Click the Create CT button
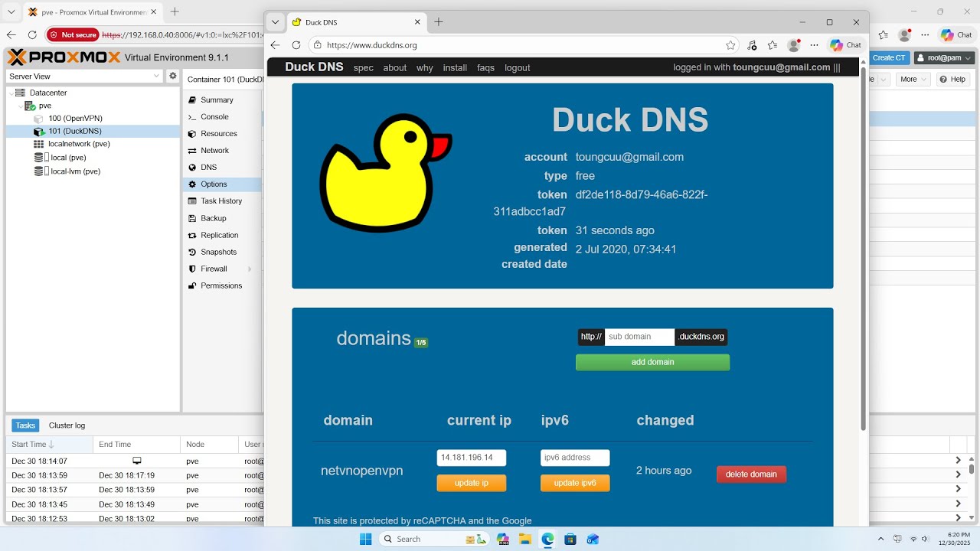Image resolution: width=980 pixels, height=551 pixels. (x=888, y=57)
